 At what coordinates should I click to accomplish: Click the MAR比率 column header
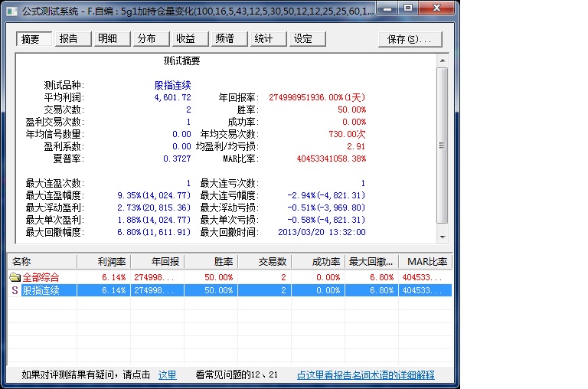point(425,263)
